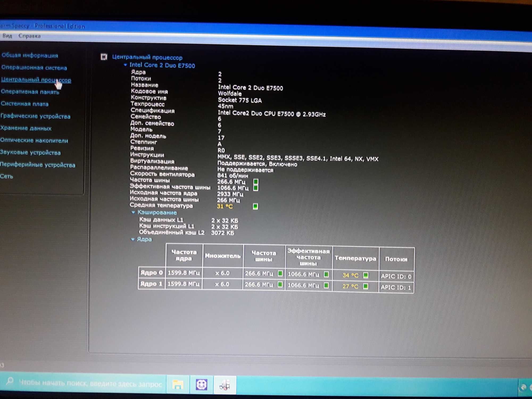532x399 pixels.
Task: Click Ядро 1 bus frequency graph icon
Action: click(280, 284)
